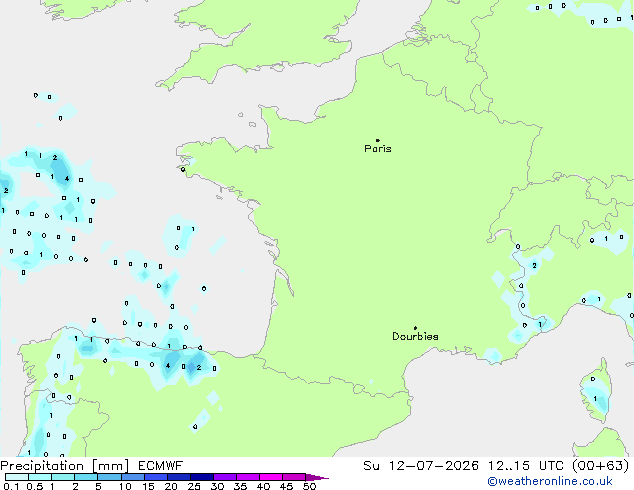Select the legend swatch between 2 and 5

point(86,477)
